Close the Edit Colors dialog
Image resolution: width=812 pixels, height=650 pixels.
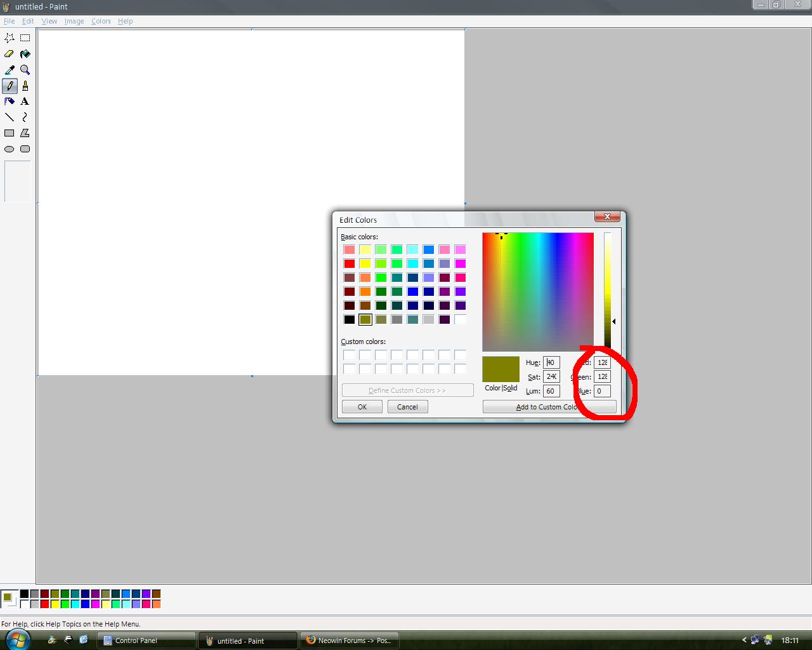[607, 216]
